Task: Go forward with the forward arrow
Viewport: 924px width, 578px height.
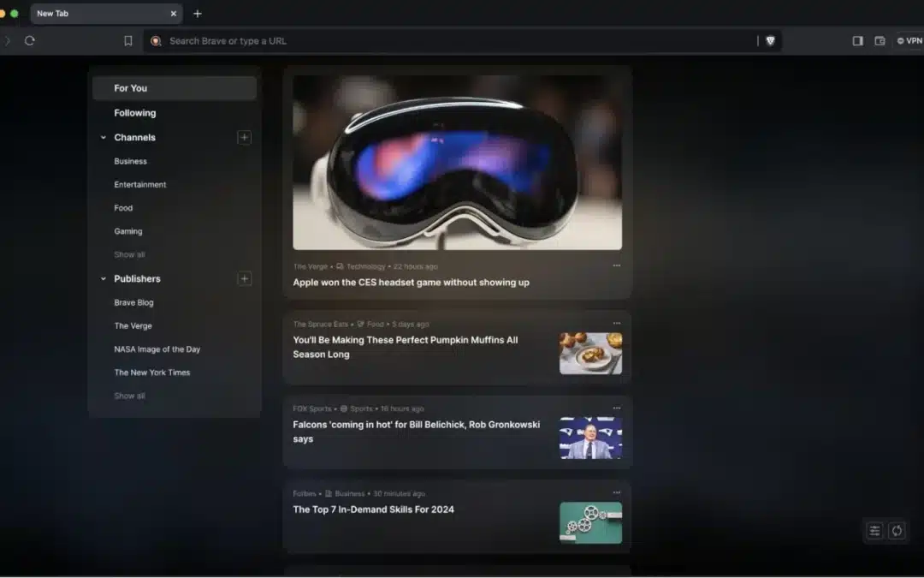Action: pyautogui.click(x=8, y=41)
